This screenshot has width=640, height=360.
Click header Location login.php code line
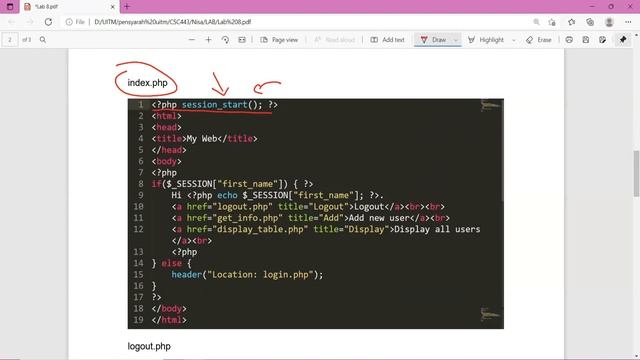tap(247, 275)
